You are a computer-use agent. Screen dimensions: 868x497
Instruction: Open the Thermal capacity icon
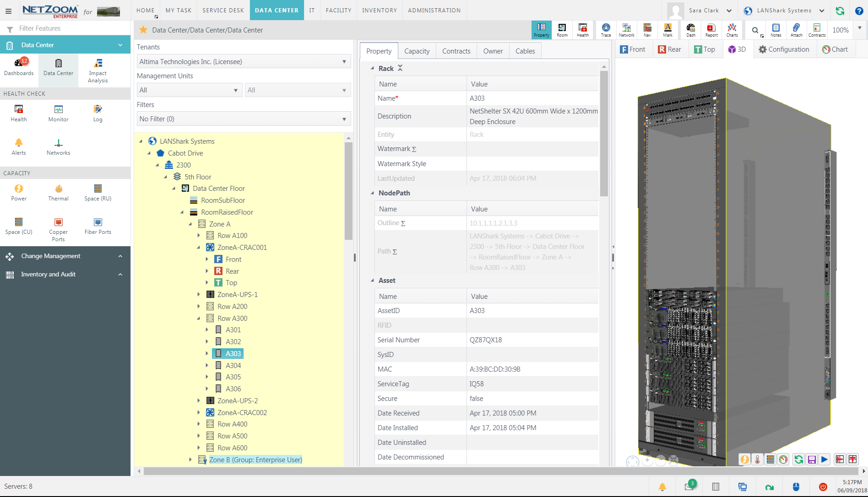click(58, 193)
